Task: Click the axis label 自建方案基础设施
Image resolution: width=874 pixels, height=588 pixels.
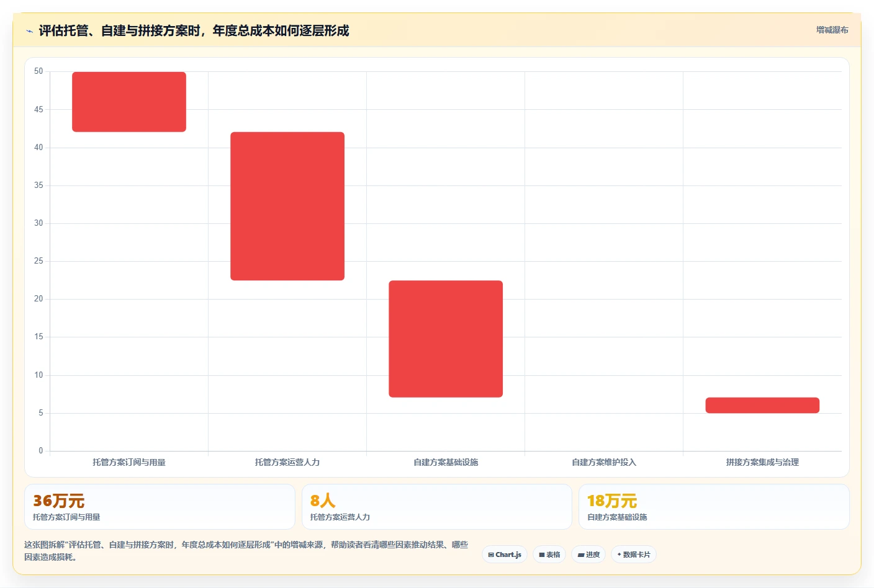Action: pyautogui.click(x=446, y=462)
